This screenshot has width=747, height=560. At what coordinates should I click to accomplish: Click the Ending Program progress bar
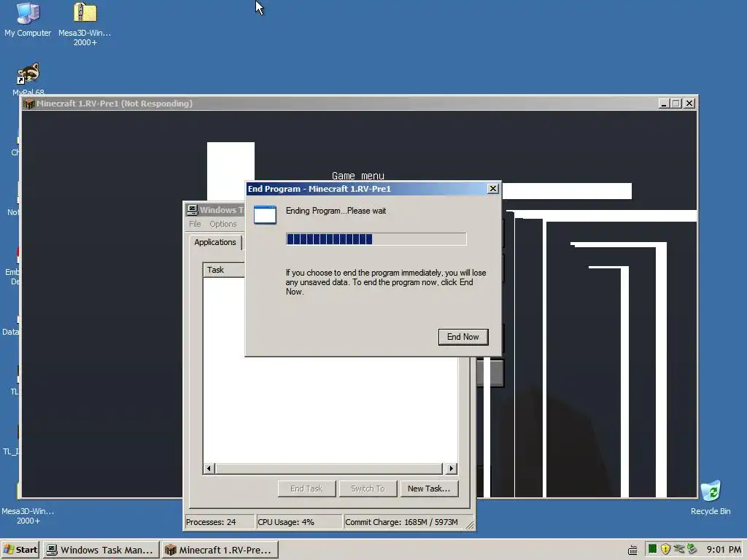click(376, 239)
